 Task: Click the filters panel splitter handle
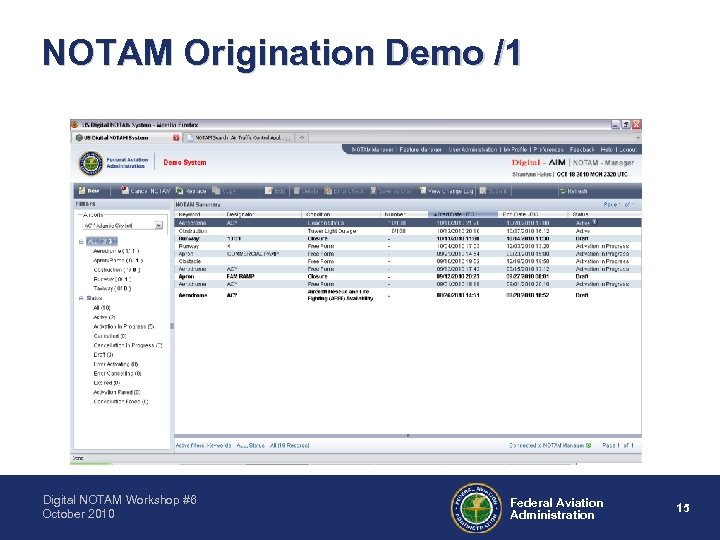(x=172, y=326)
